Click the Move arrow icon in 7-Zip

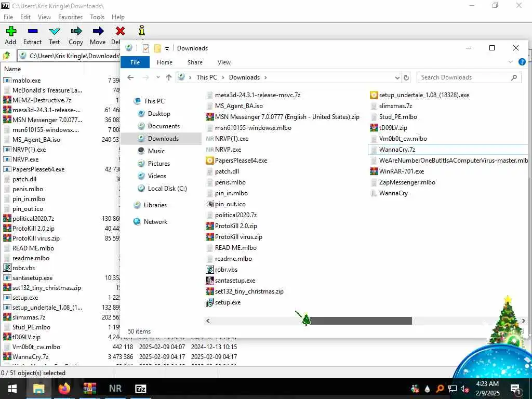(98, 31)
